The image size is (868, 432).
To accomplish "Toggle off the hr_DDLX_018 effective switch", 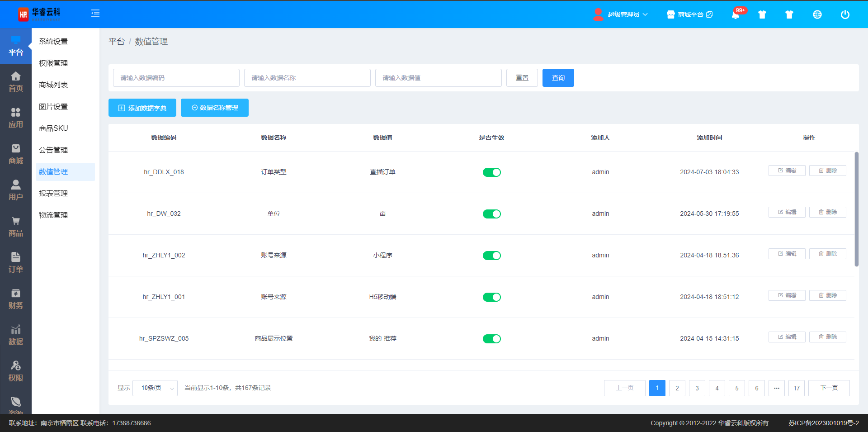I will pos(491,172).
